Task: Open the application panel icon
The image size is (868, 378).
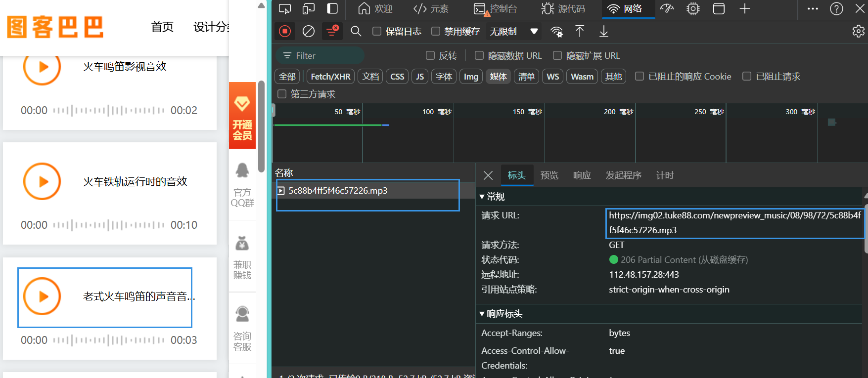Action: pyautogui.click(x=719, y=9)
